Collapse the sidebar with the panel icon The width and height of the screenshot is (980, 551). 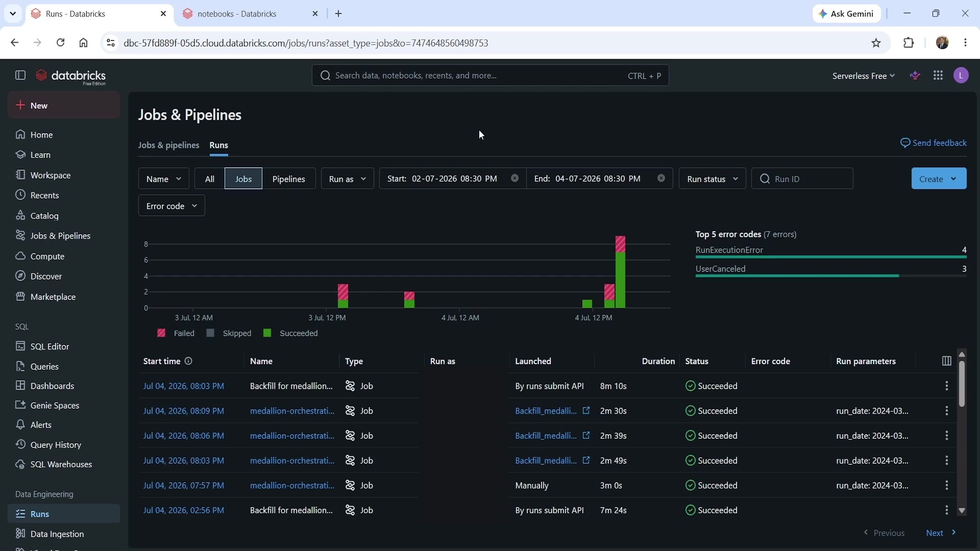[x=20, y=76]
